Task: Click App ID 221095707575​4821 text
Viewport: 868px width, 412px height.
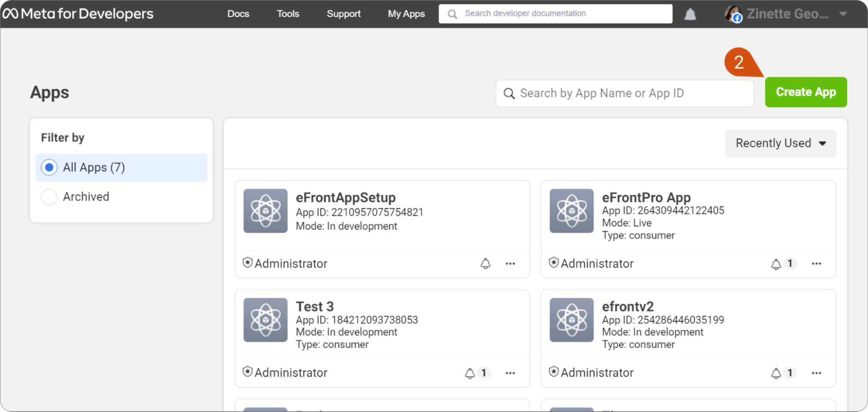Action: pyautogui.click(x=360, y=212)
